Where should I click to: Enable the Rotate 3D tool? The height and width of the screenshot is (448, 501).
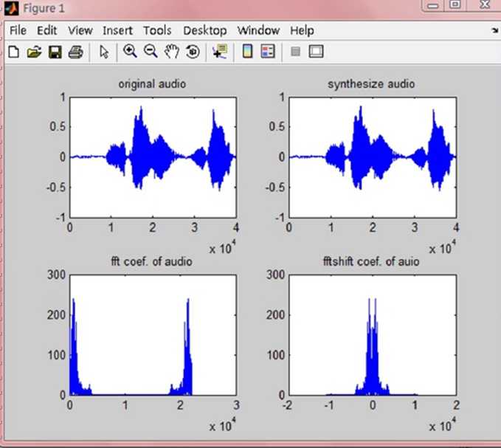193,52
